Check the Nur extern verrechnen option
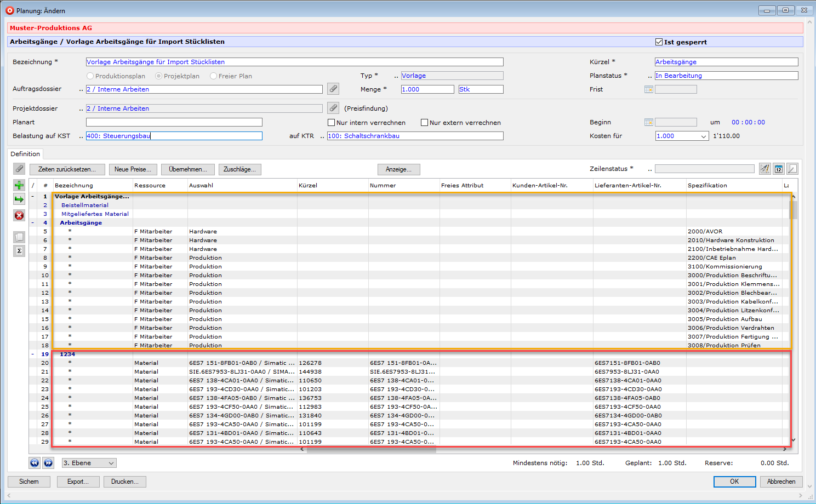The width and height of the screenshot is (816, 504). tap(424, 123)
